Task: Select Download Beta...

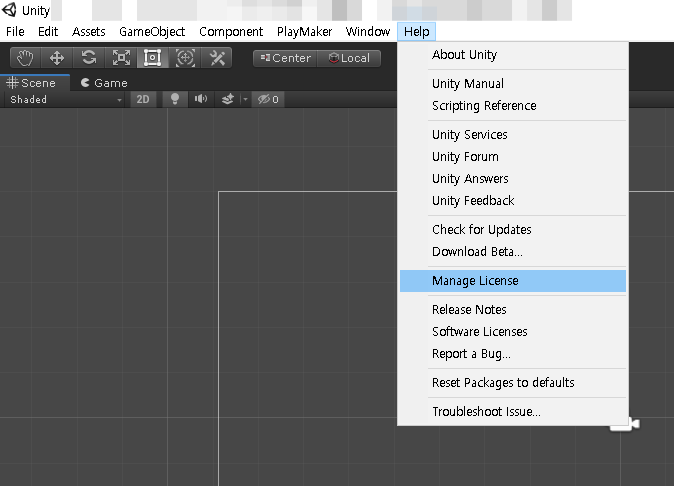Action: (x=513, y=252)
